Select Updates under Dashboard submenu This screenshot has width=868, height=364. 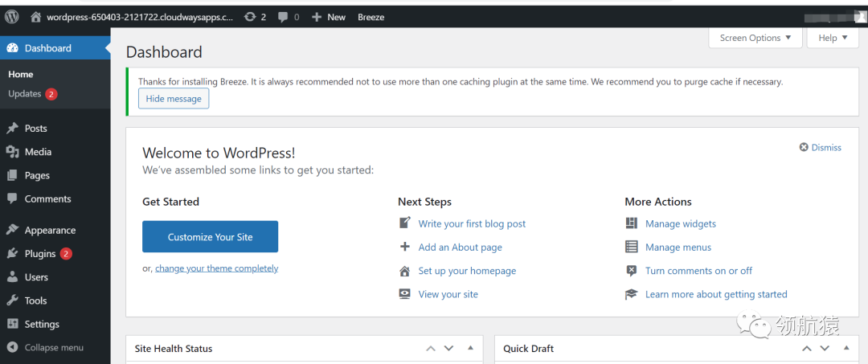coord(25,94)
